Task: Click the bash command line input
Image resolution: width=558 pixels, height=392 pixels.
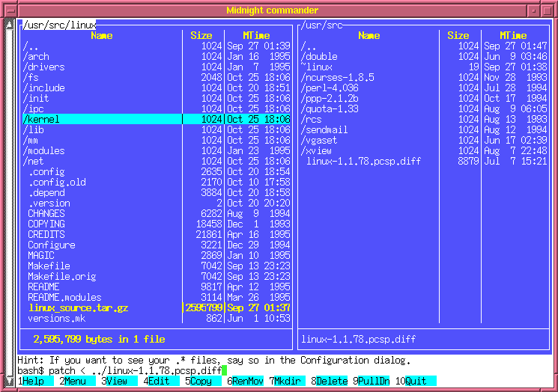Action: (x=285, y=370)
